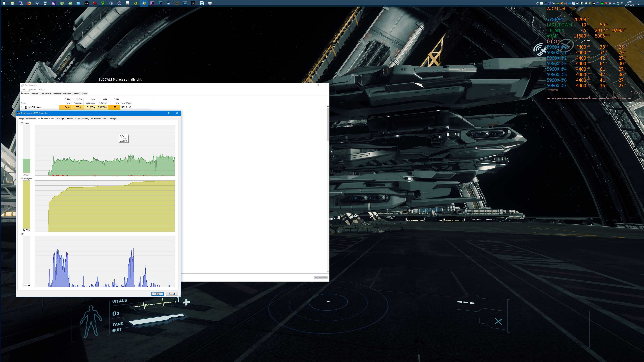Open the Windows Calculator taskbar icon

[127, 3]
